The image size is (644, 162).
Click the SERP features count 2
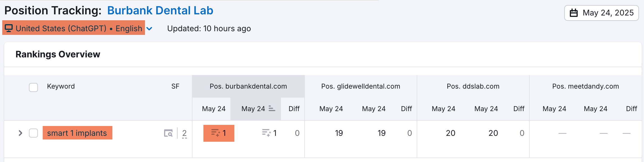184,133
